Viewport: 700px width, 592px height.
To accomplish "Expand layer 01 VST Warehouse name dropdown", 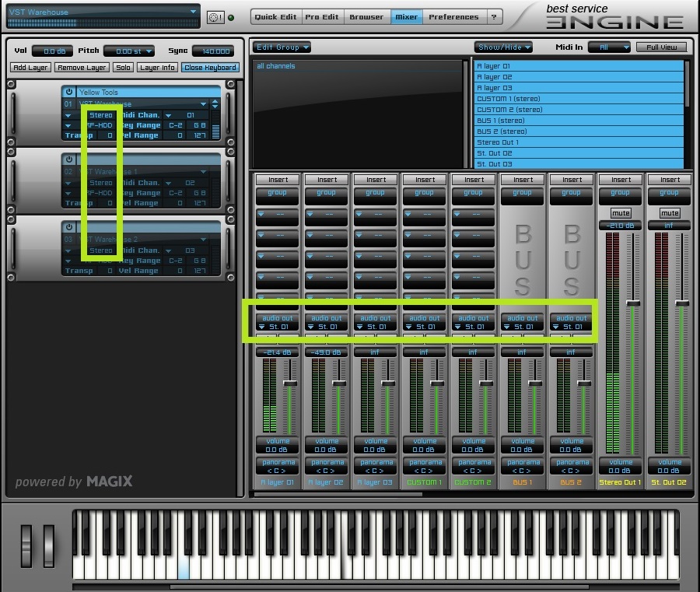I will coord(204,104).
